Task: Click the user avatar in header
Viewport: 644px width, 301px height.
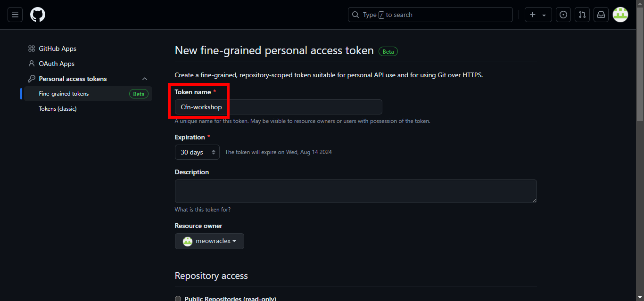Action: point(620,15)
